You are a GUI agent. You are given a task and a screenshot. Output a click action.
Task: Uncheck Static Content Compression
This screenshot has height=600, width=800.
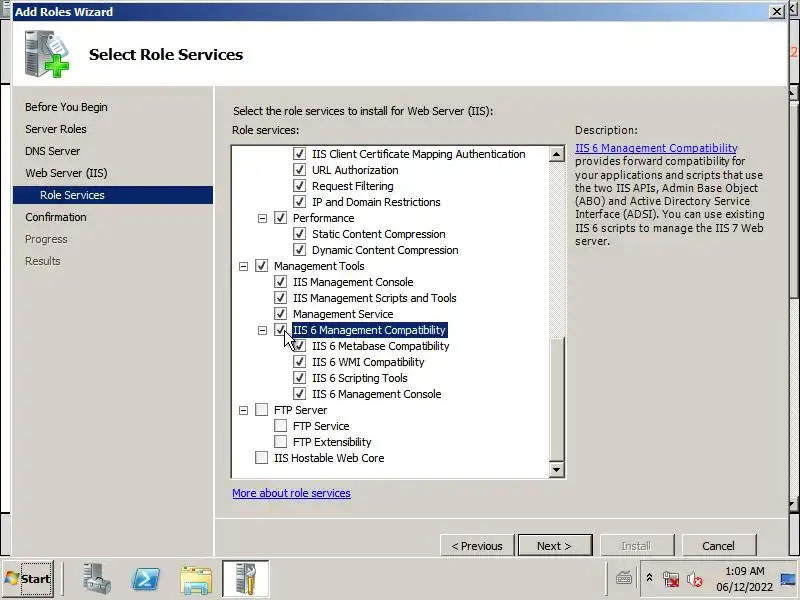pyautogui.click(x=299, y=234)
